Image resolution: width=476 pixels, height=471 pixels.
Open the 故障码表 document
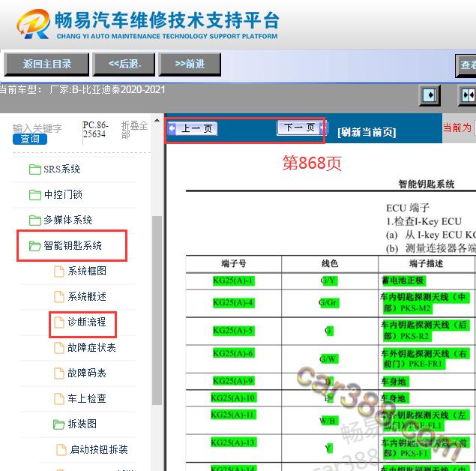87,373
